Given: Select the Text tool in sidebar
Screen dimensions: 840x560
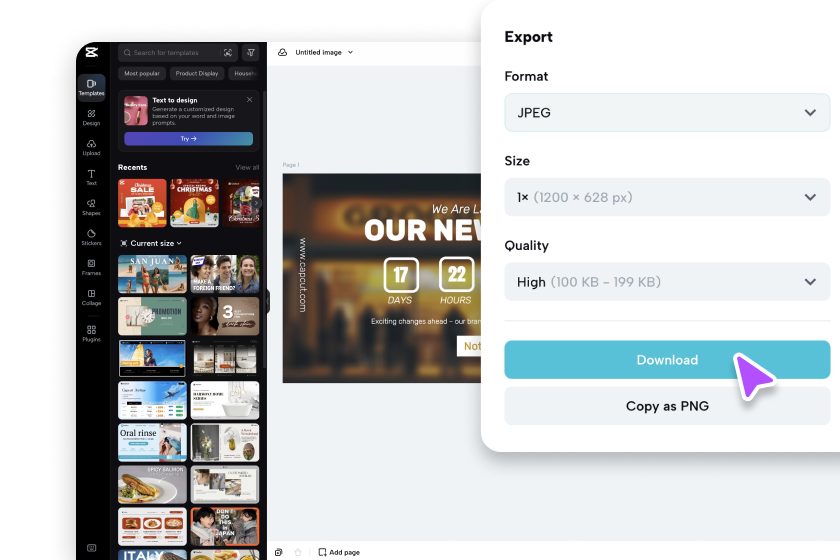Looking at the screenshot, I should point(91,177).
